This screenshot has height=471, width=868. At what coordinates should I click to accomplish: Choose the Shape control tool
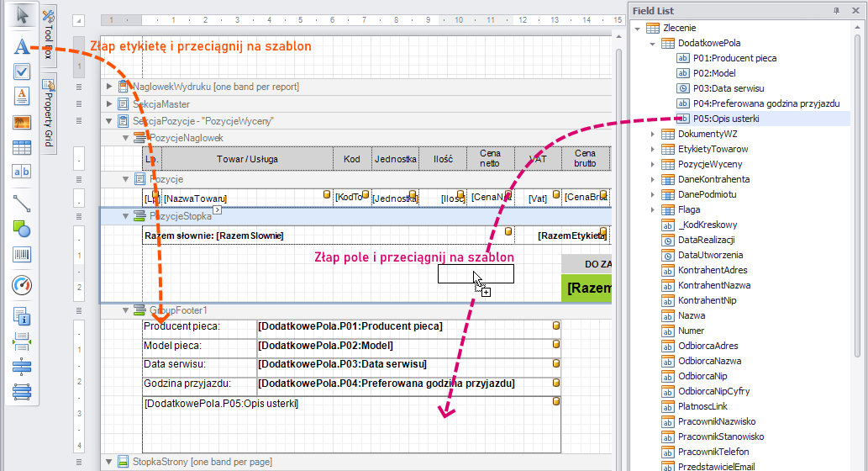[22, 228]
